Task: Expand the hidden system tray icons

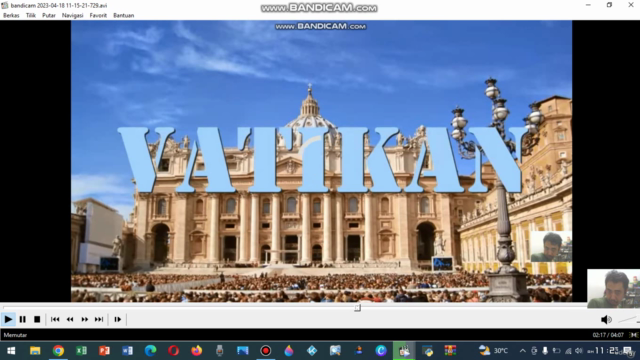Action: pos(522,351)
